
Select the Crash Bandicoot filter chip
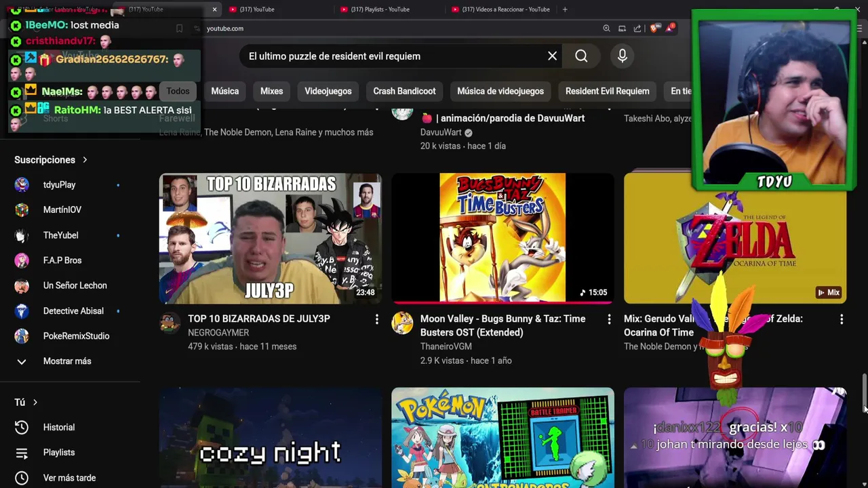coord(404,91)
